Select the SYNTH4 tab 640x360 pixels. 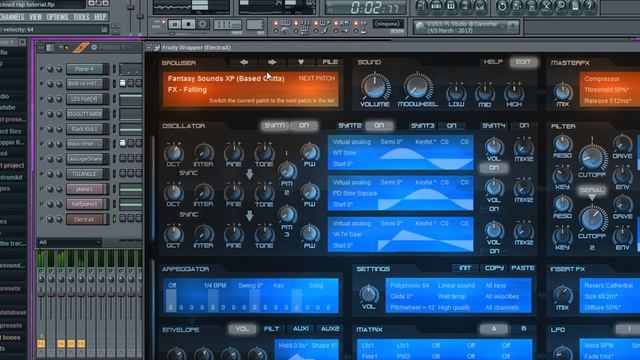coord(493,126)
